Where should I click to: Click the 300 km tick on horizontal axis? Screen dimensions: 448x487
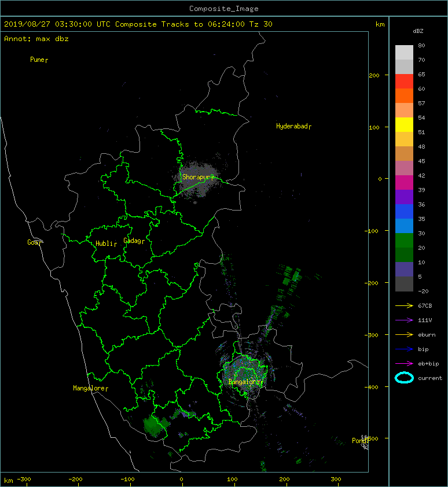point(336,479)
